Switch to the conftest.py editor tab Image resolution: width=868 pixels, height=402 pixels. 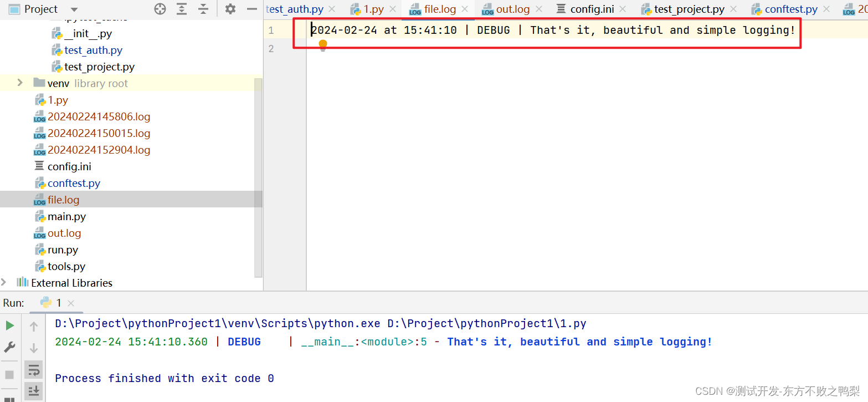pos(785,9)
